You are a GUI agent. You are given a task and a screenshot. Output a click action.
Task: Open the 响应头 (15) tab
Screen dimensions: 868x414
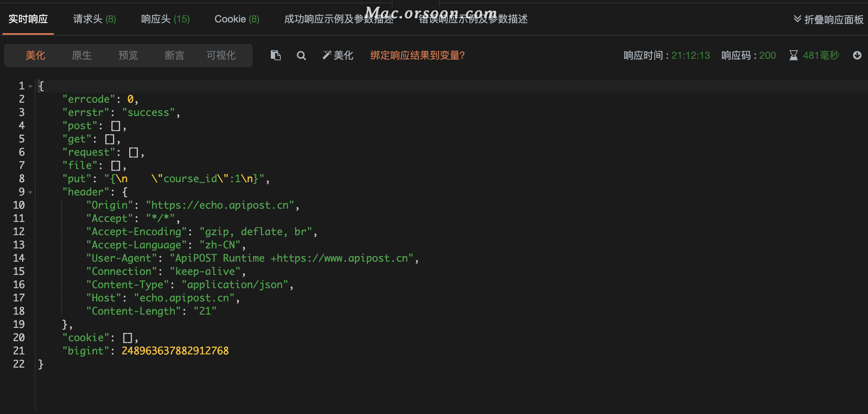coord(165,19)
